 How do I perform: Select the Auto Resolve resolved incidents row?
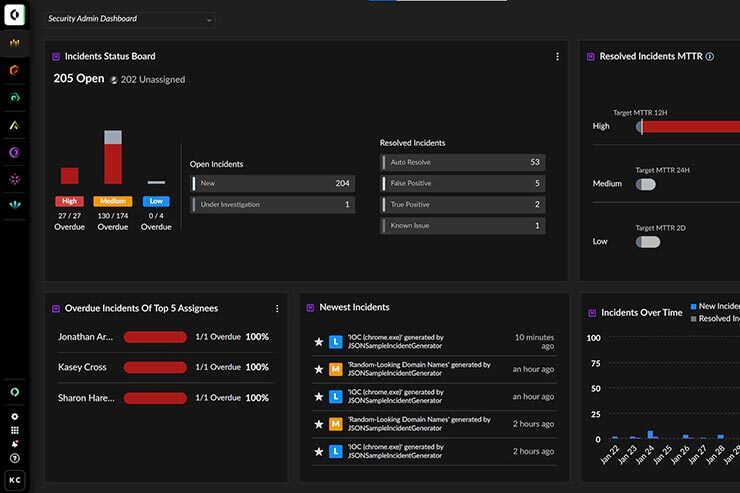coord(462,162)
